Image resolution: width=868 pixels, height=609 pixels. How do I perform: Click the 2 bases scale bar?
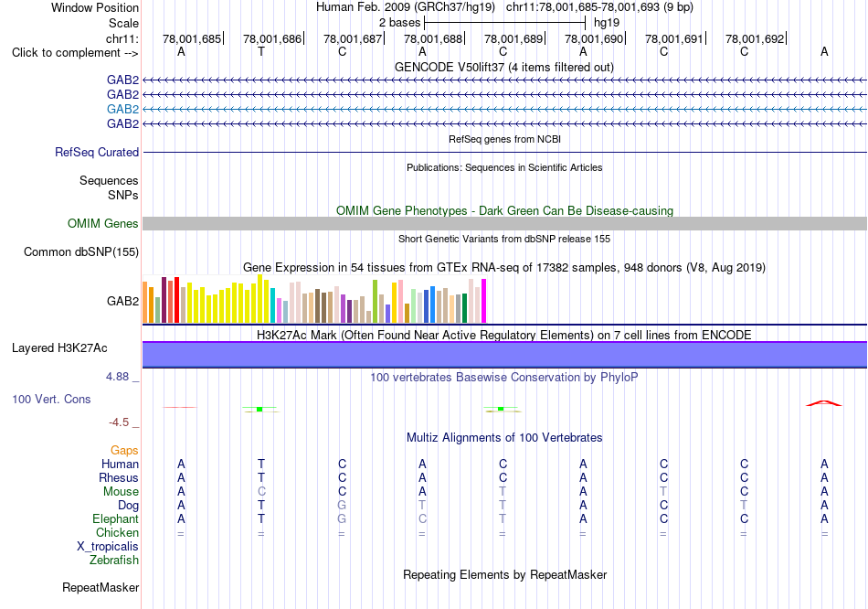(x=504, y=23)
